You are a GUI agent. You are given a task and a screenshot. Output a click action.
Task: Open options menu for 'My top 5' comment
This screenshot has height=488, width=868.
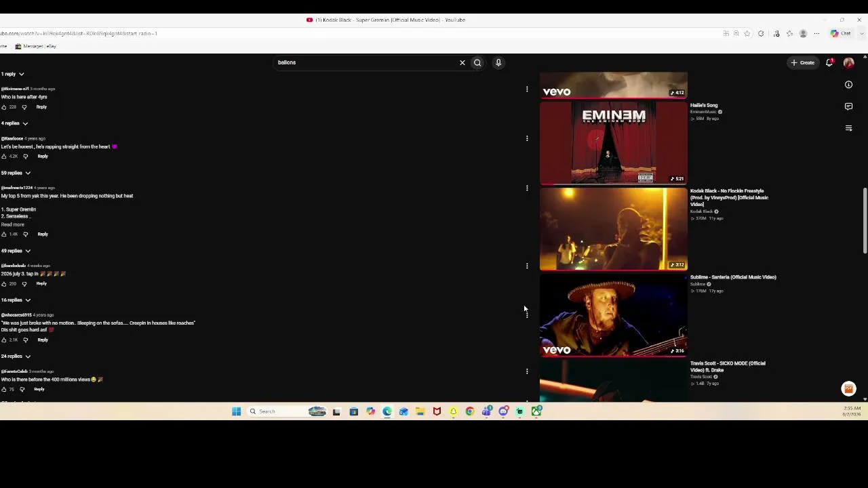[x=527, y=188]
